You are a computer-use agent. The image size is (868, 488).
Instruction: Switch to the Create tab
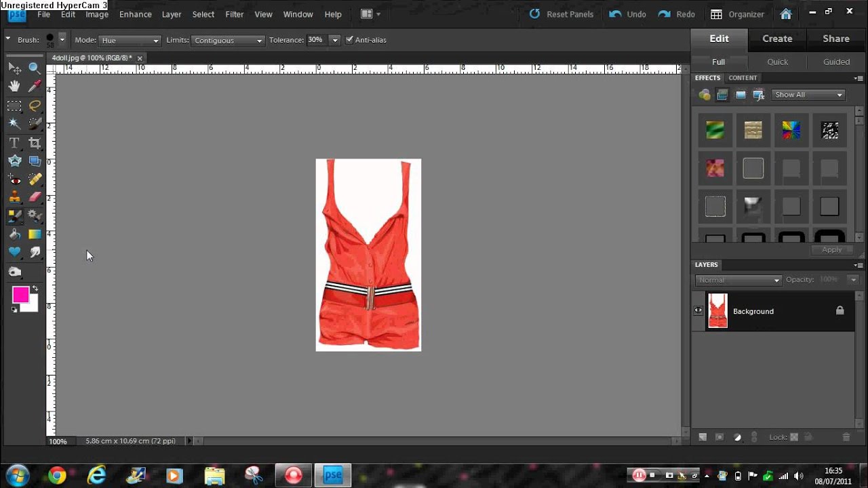(x=777, y=39)
